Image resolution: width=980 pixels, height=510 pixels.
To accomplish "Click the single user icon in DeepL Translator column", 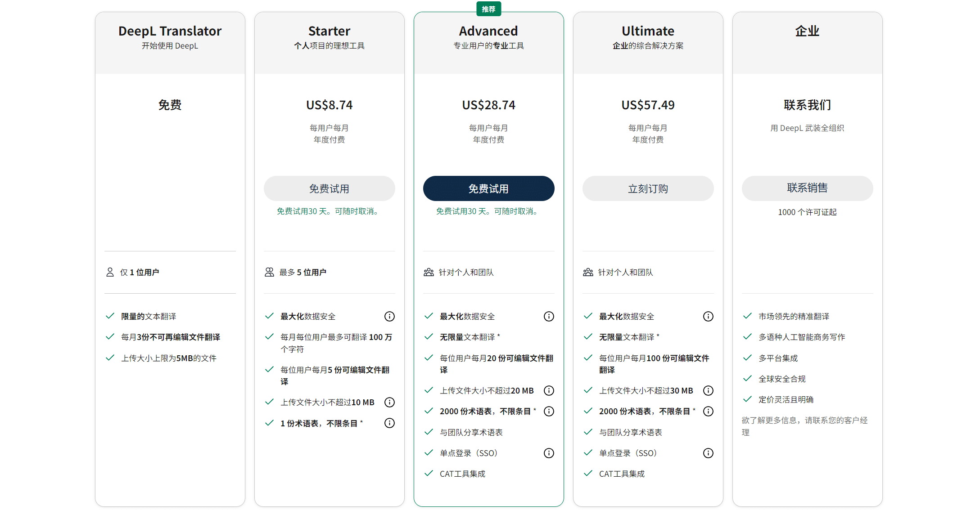I will click(110, 272).
